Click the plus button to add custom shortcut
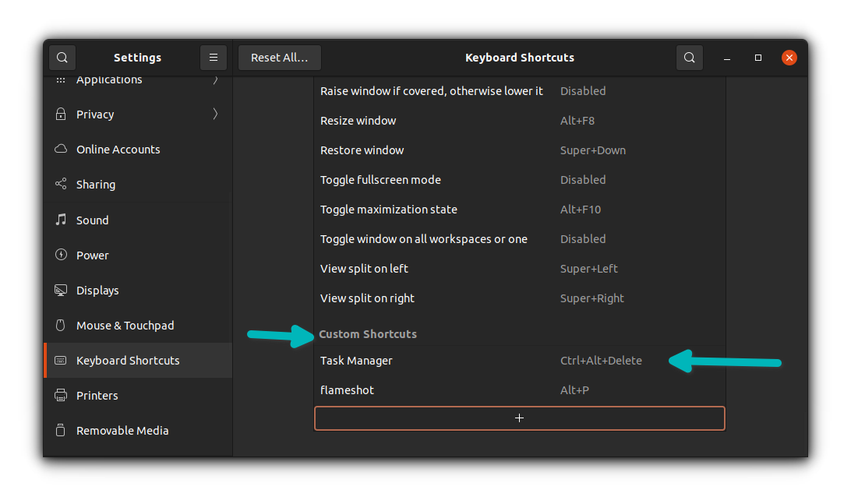This screenshot has width=851, height=504. point(519,418)
